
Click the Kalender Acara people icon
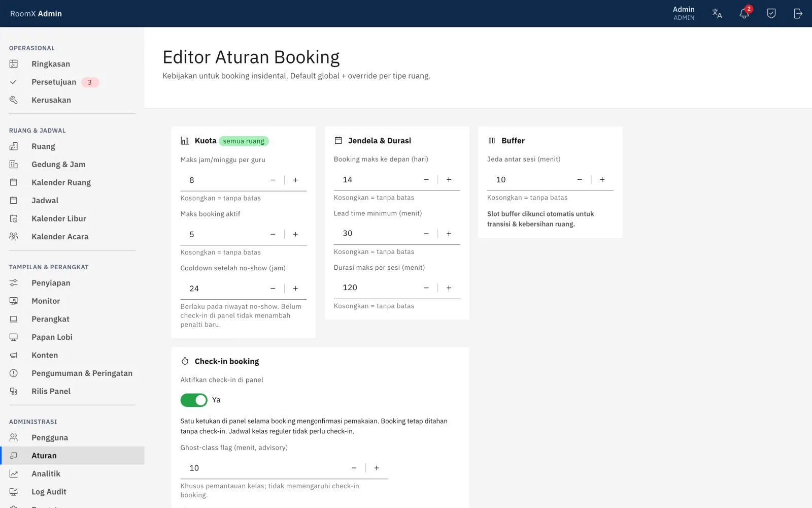tap(14, 237)
